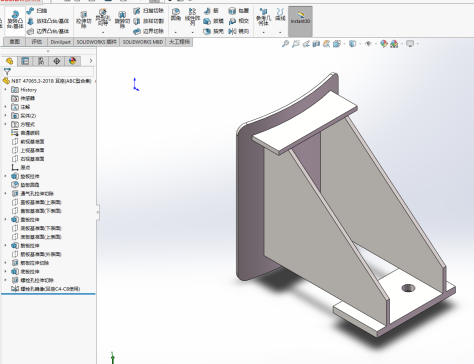Click the Apply Scene icon

(394, 44)
